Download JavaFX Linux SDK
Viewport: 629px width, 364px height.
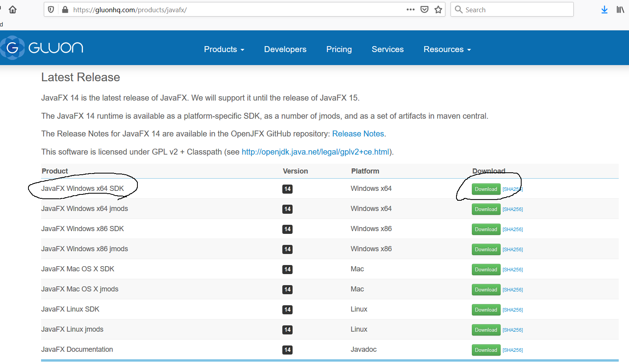point(486,310)
